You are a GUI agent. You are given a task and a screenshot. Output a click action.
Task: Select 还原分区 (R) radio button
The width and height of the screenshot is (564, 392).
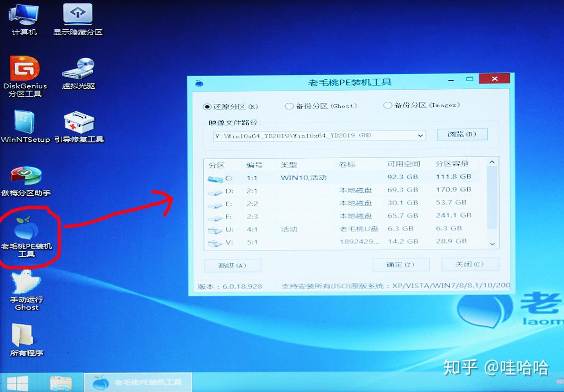207,107
